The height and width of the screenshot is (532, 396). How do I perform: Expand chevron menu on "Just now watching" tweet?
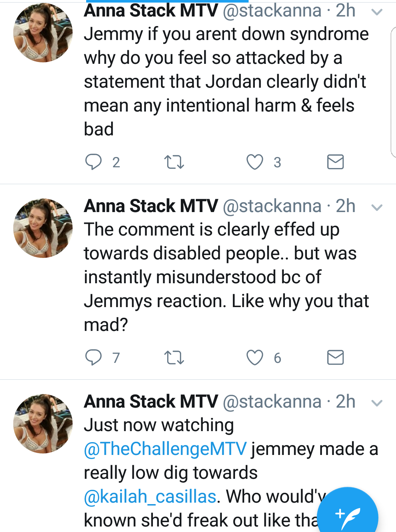point(377,403)
